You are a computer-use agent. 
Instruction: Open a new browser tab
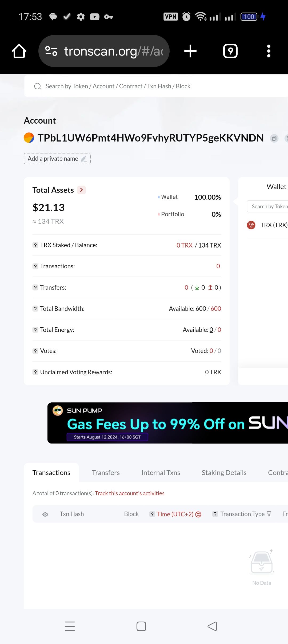190,51
